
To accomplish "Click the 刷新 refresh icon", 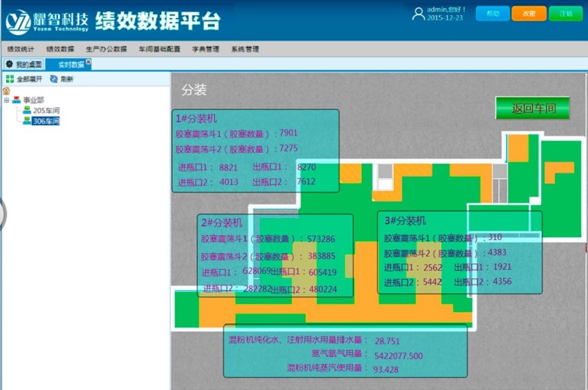I will (x=54, y=79).
